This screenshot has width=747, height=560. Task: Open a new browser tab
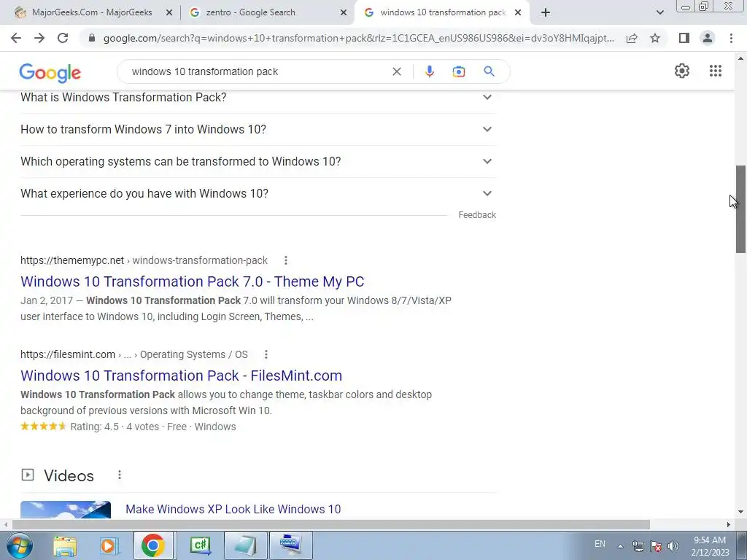pyautogui.click(x=546, y=12)
